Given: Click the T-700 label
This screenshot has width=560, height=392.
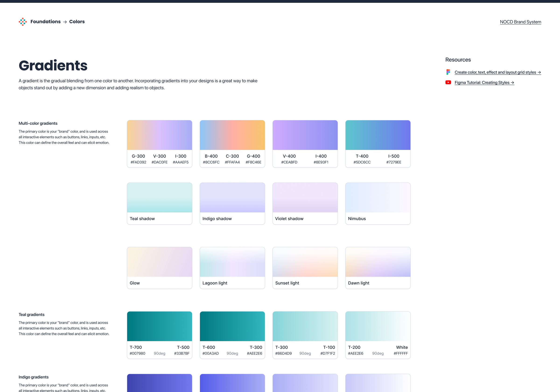Looking at the screenshot, I should (x=136, y=347).
